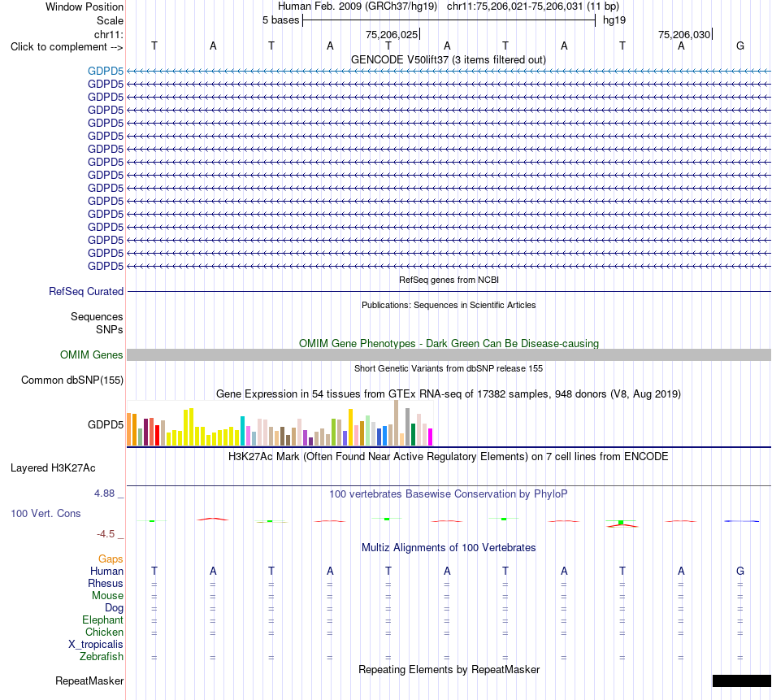Click the 75,206,030 ruler position marker
772x700 pixels.
[x=685, y=34]
